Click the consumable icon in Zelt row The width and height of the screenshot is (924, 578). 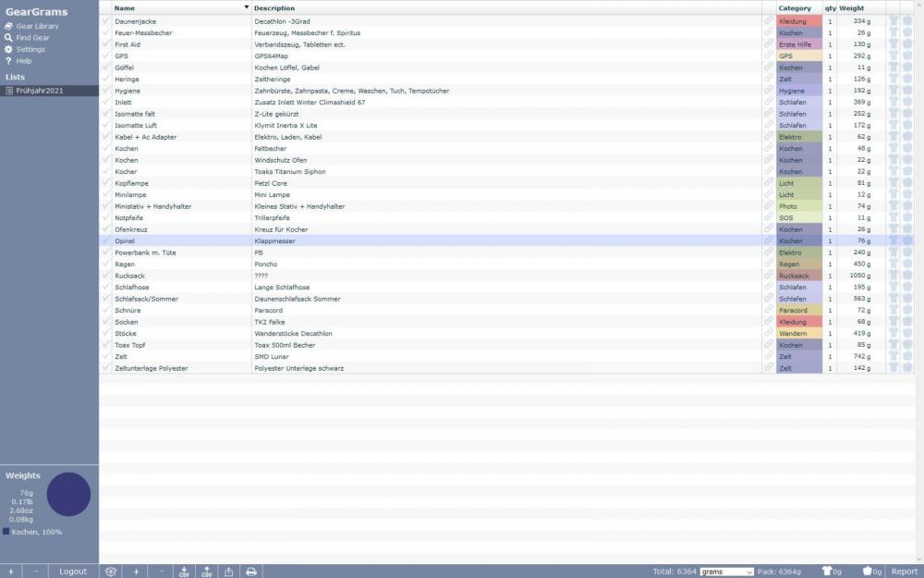907,356
